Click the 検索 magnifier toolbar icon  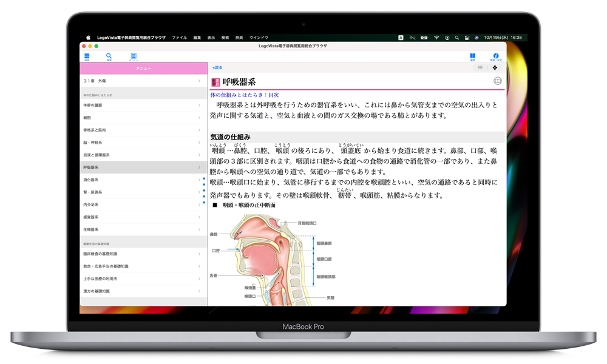(109, 56)
